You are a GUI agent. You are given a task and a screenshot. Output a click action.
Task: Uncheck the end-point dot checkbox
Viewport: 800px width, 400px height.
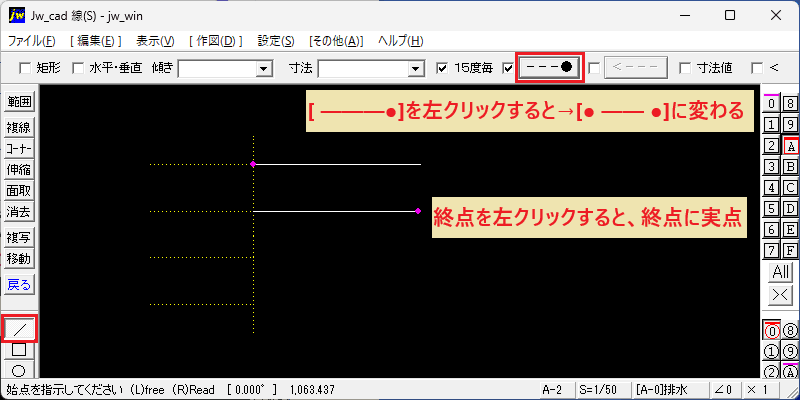point(507,68)
